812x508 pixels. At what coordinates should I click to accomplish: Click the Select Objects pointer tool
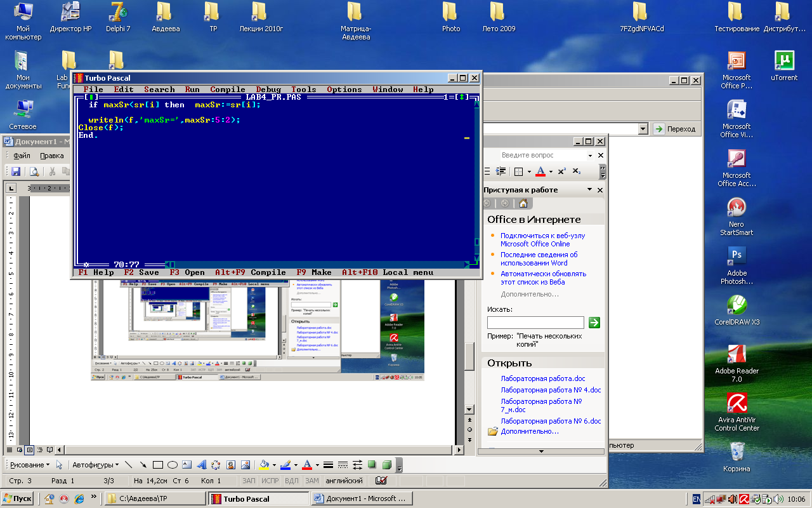pos(60,465)
